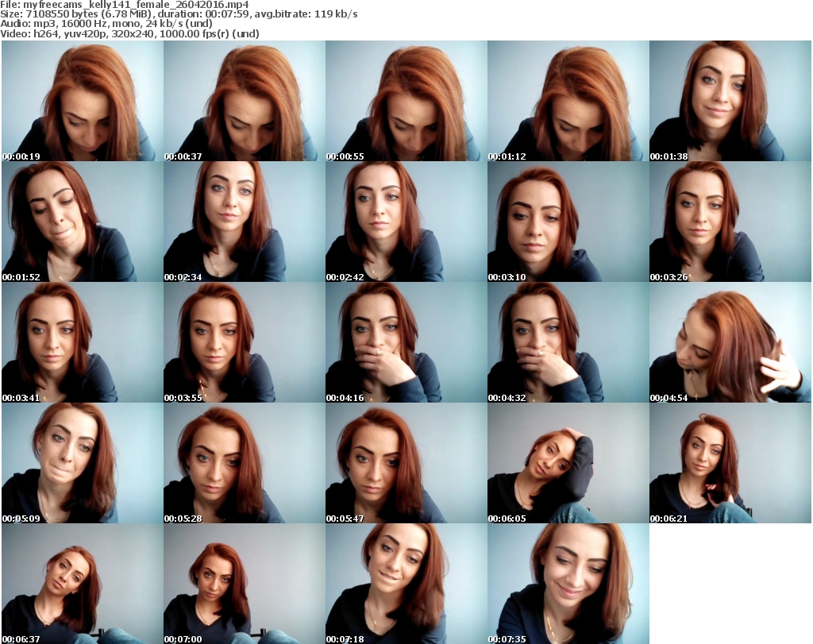The height and width of the screenshot is (644, 813).
Task: Click the thumbnail at time 00:06:37
Action: pyautogui.click(x=83, y=584)
